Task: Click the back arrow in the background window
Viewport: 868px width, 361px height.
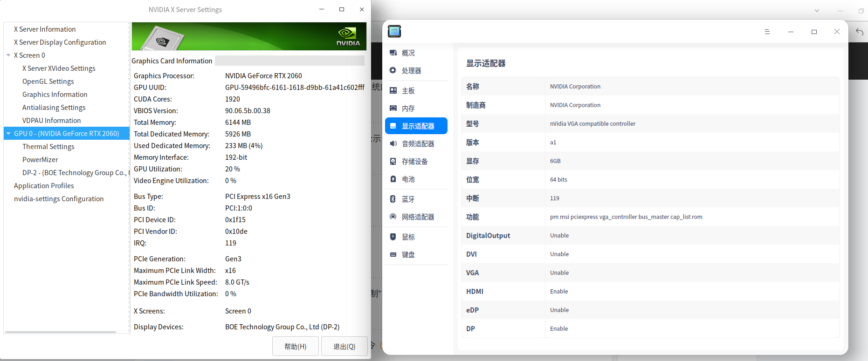Action: pos(860,32)
